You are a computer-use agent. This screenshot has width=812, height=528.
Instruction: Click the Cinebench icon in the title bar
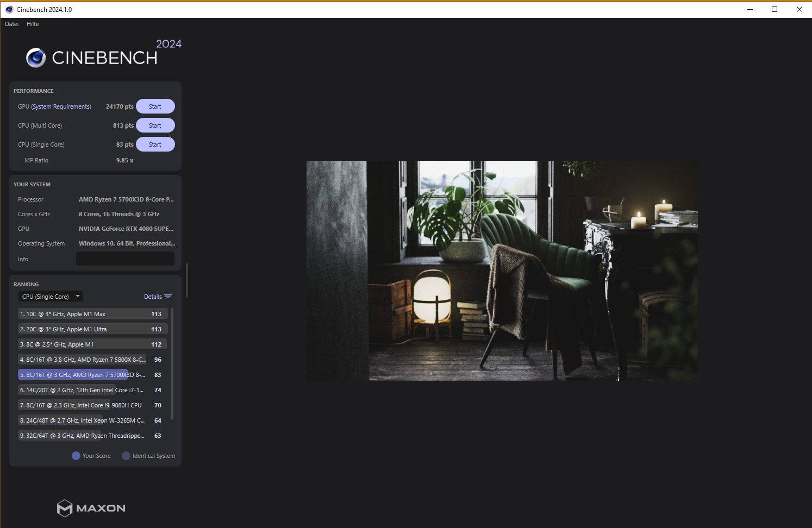[x=9, y=9]
